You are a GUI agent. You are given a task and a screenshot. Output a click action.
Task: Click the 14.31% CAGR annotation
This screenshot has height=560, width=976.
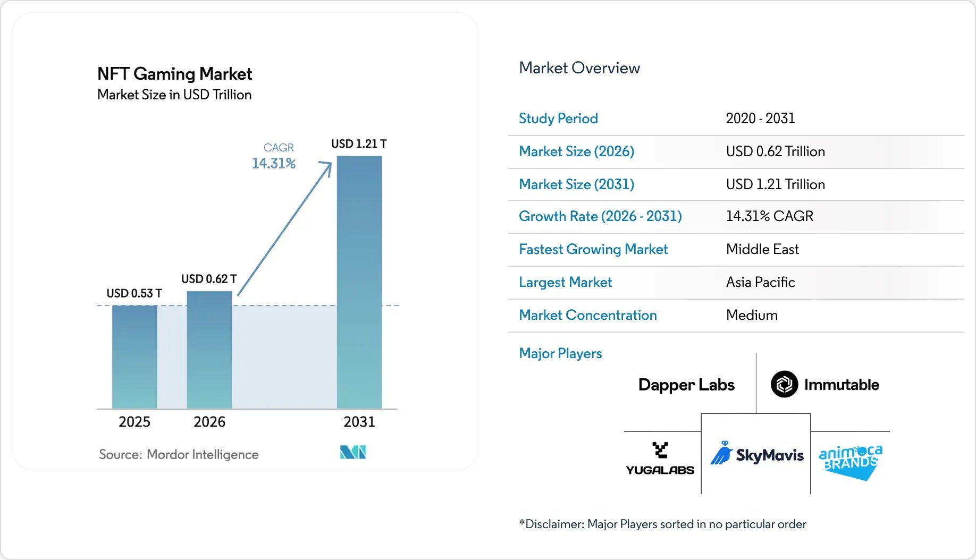click(274, 156)
